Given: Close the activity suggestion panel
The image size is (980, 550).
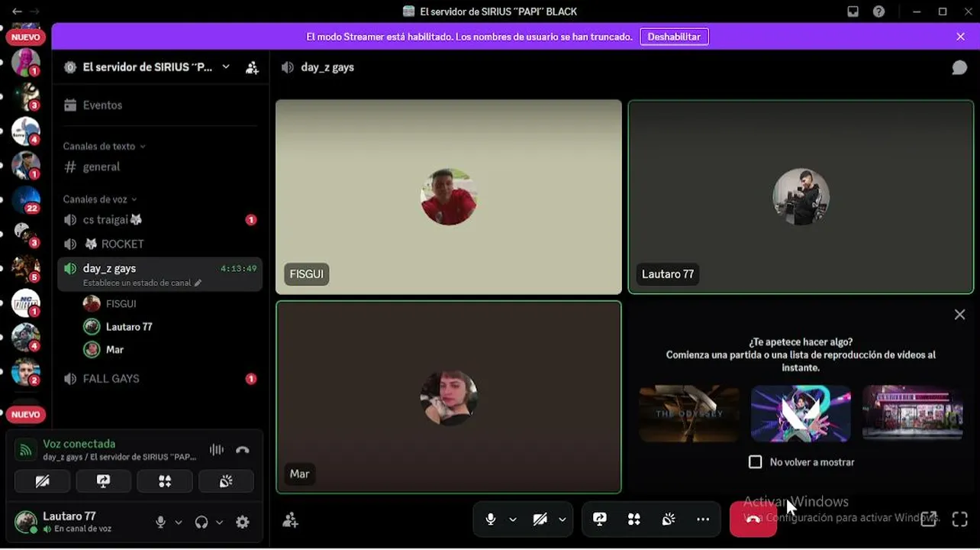Looking at the screenshot, I should point(959,315).
